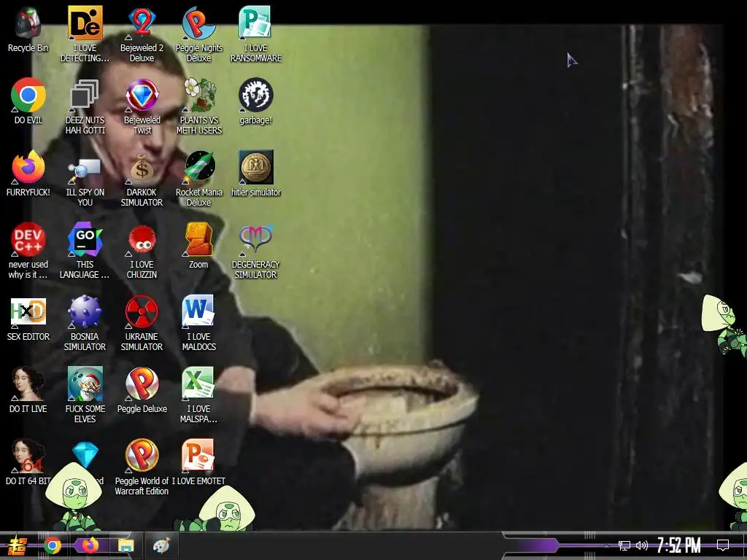Open the BOSNIA SIMULATOR mine icon
This screenshot has height=560, width=747.
85,323
